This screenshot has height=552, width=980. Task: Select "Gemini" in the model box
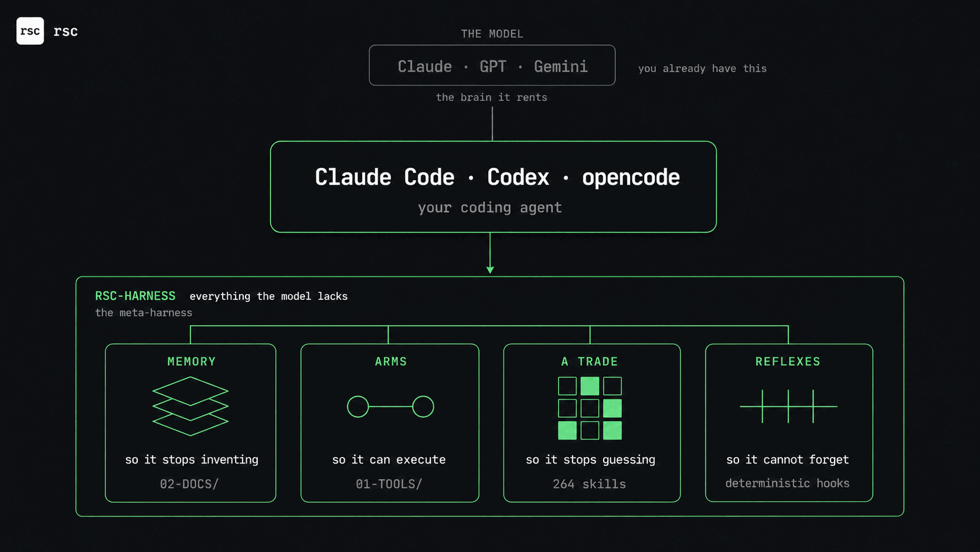(561, 66)
